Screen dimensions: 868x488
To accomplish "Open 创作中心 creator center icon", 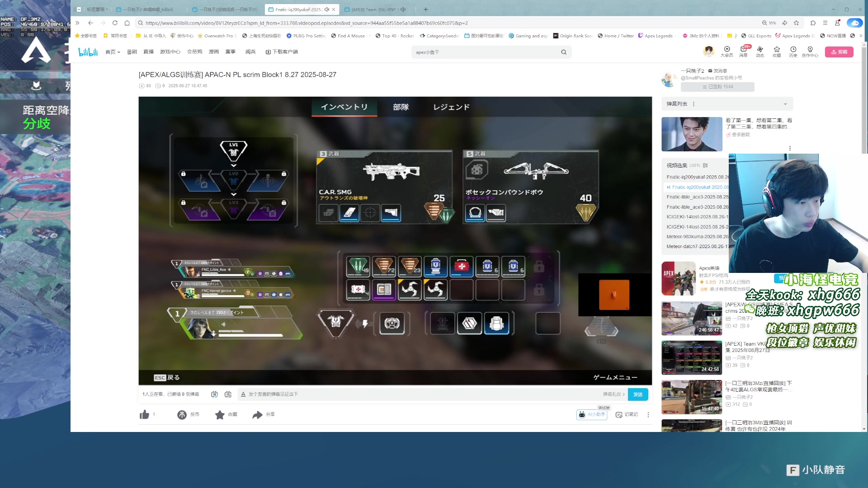I will pos(810,52).
